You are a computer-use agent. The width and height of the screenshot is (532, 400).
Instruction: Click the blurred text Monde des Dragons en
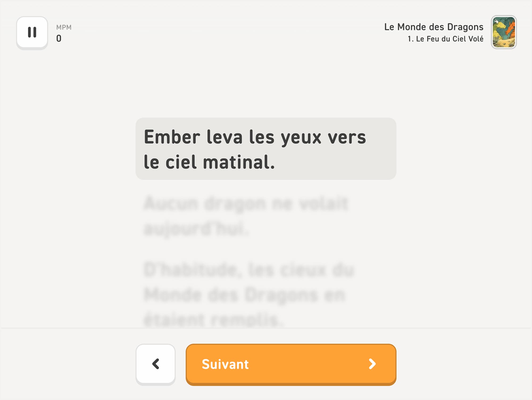point(245,295)
